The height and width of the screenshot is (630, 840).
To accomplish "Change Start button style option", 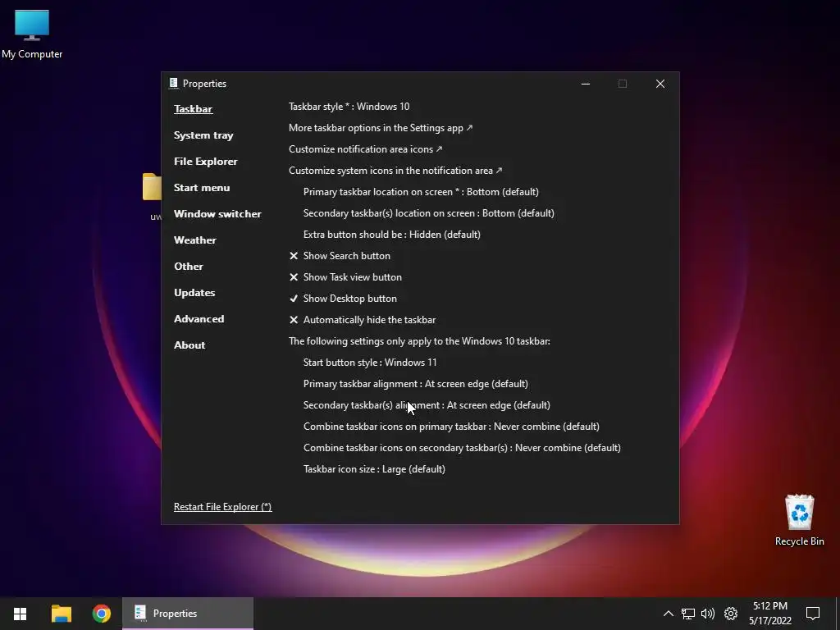I will coord(370,363).
